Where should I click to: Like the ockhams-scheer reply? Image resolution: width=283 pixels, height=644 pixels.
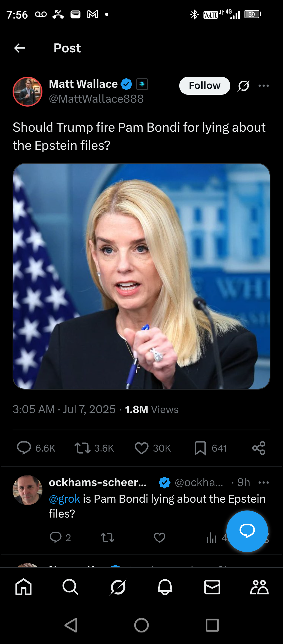(x=160, y=538)
